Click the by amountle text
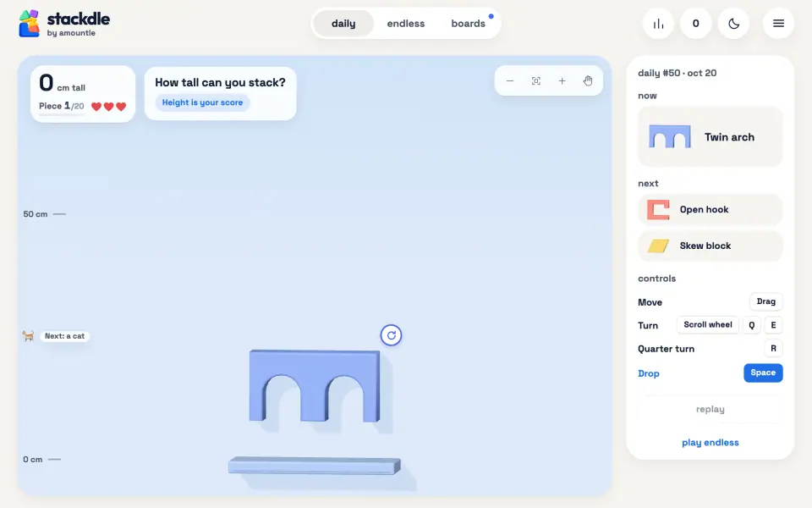Screen dimensions: 812x508 coord(71,33)
